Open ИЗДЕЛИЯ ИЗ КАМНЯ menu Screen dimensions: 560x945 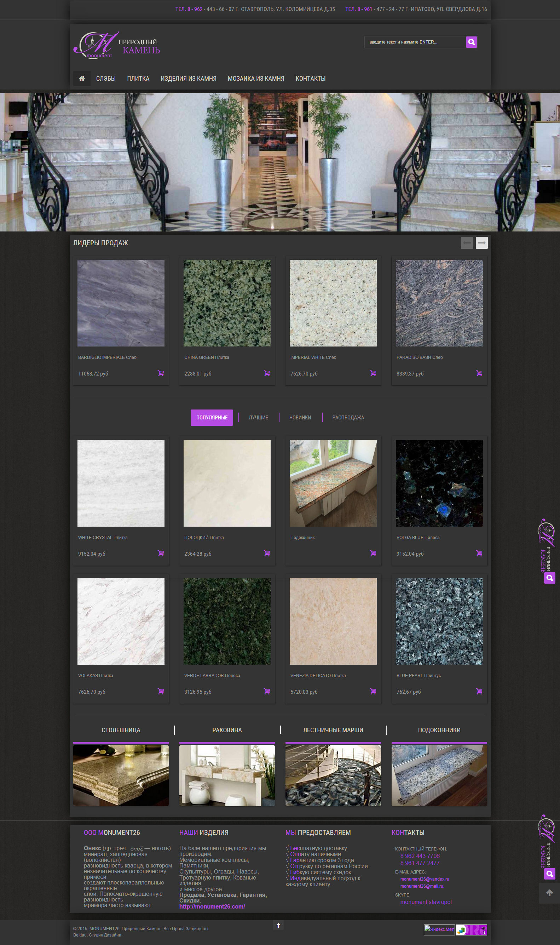tap(189, 79)
